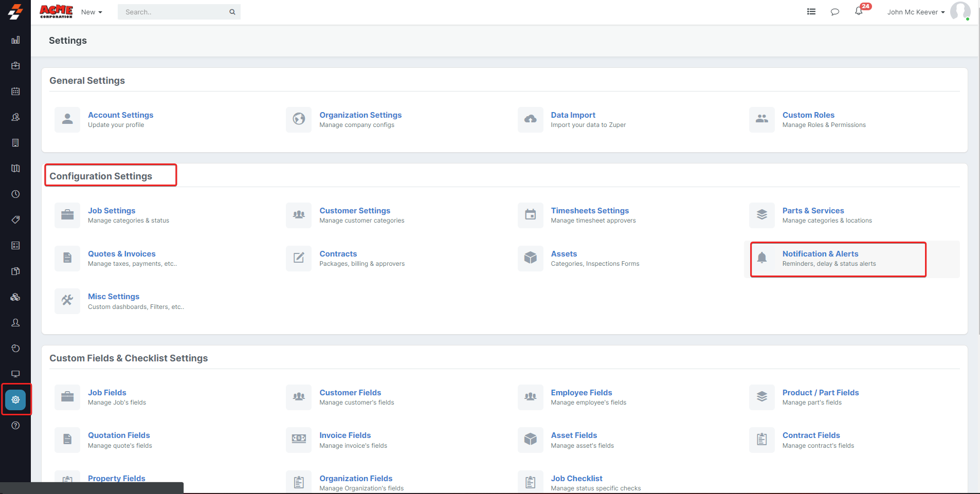Open Notification & Alerts settings
This screenshot has width=980, height=494.
point(820,254)
